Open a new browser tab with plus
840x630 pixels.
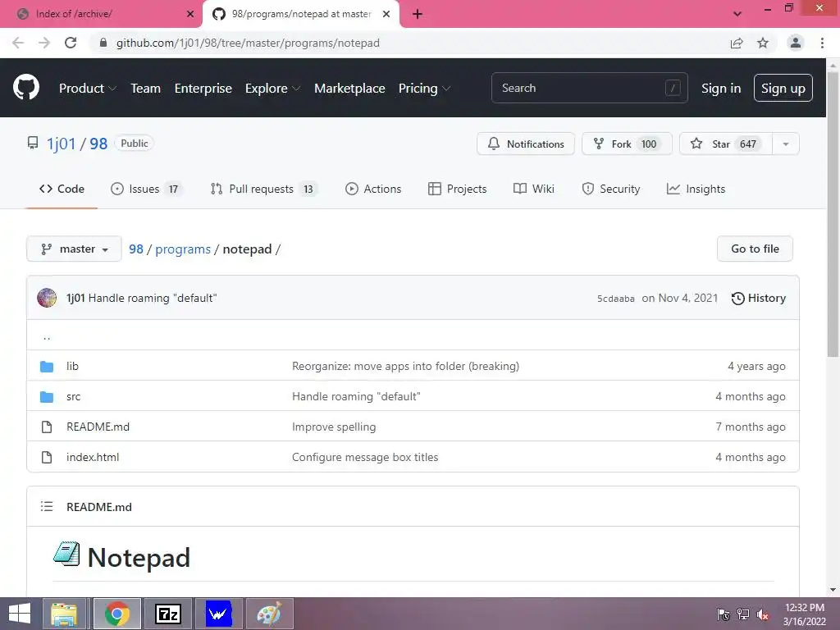(418, 14)
